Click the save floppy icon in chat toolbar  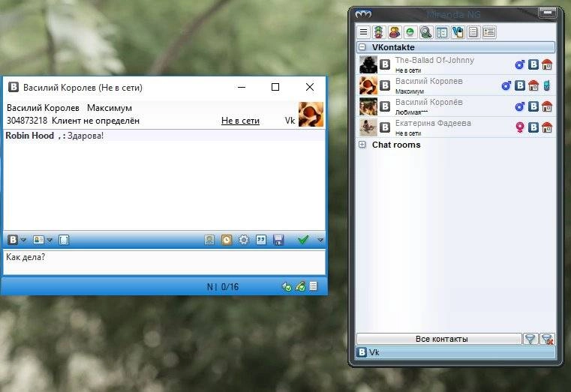point(278,240)
